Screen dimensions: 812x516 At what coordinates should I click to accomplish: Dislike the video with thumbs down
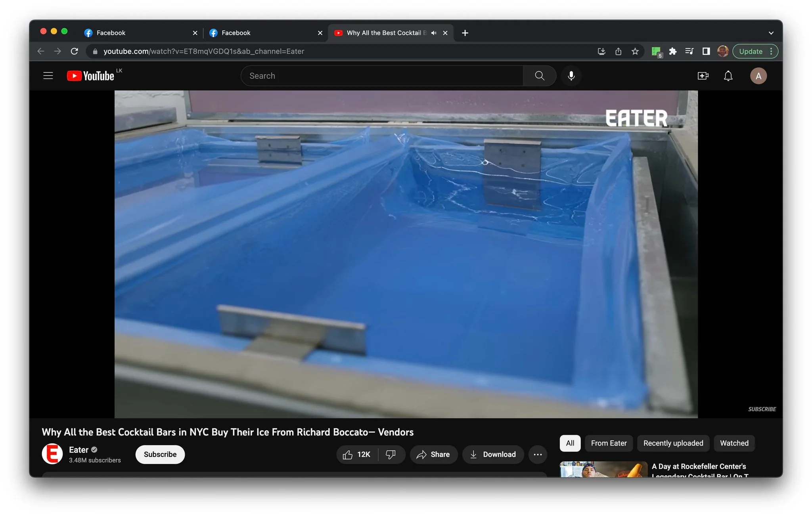tap(391, 454)
